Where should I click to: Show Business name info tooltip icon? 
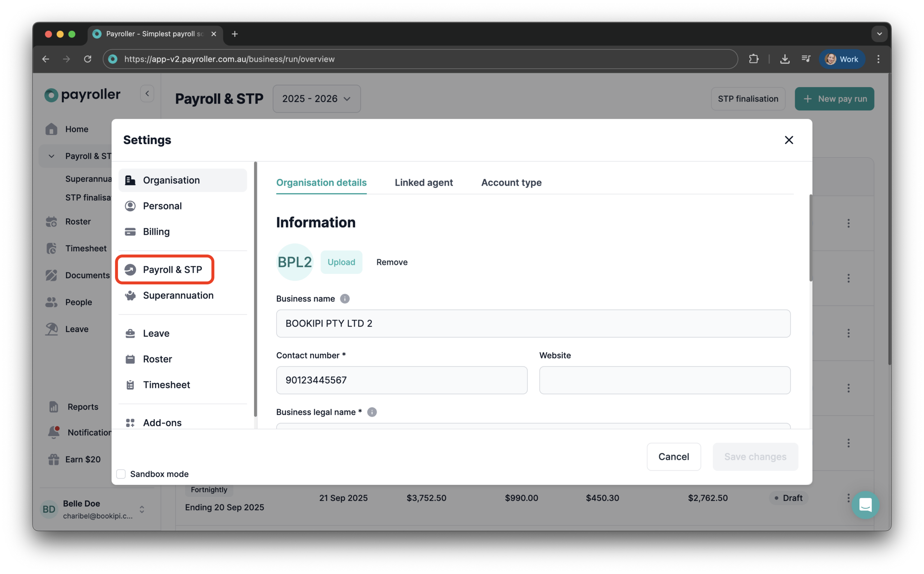click(x=345, y=299)
